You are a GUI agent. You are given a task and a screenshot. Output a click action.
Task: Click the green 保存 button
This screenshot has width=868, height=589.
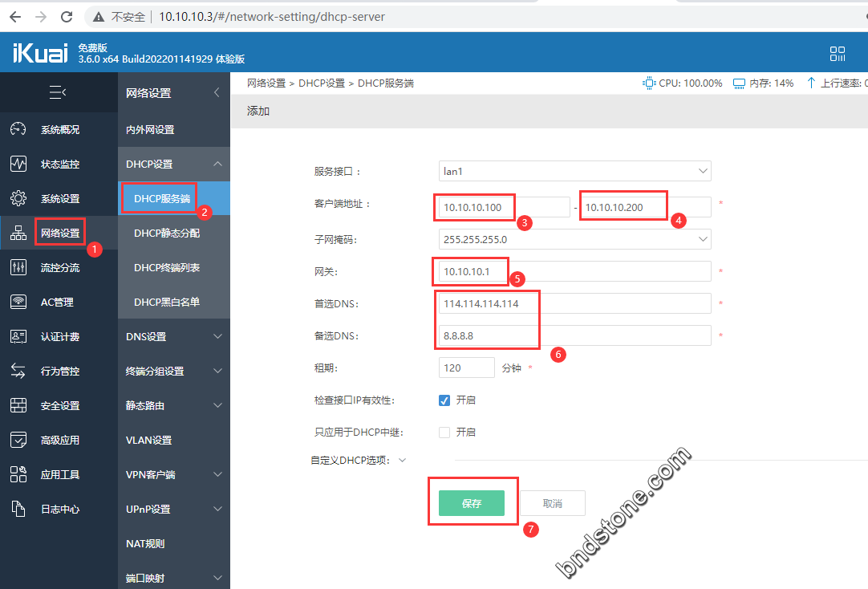tap(472, 503)
